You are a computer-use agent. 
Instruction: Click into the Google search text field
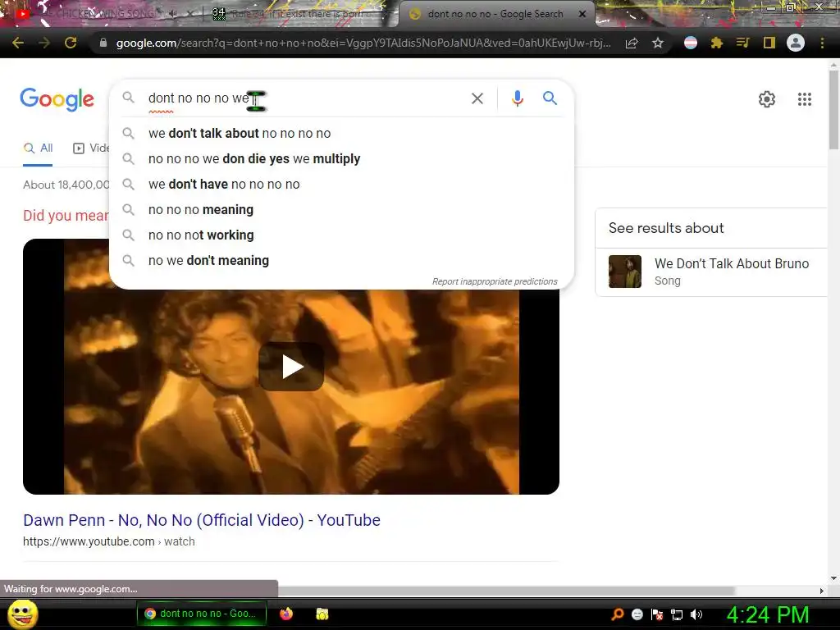305,98
